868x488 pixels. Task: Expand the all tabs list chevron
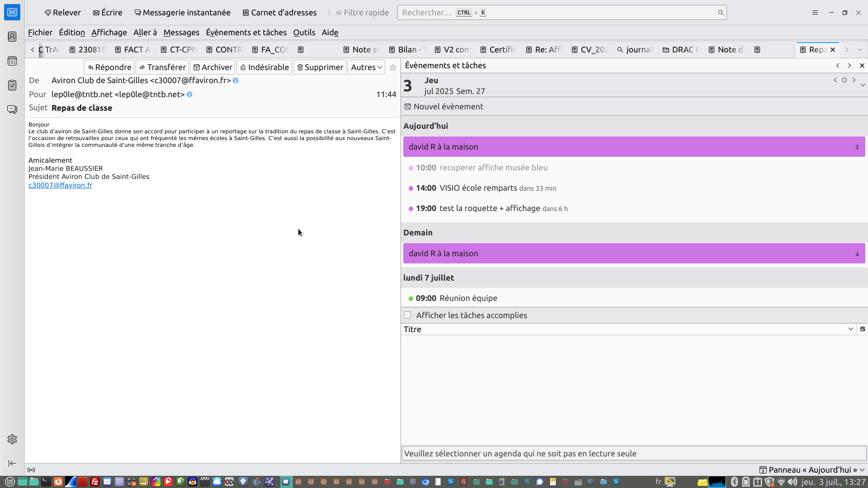pyautogui.click(x=860, y=50)
